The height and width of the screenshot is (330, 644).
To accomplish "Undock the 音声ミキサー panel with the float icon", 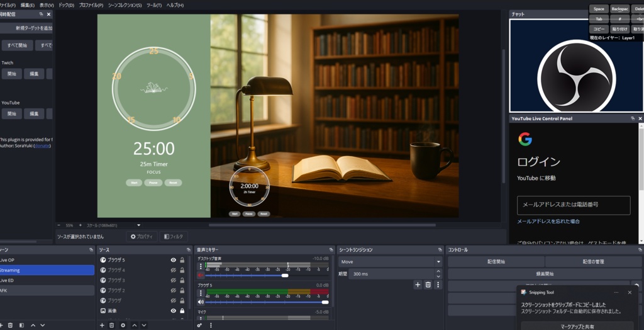I will click(x=331, y=250).
